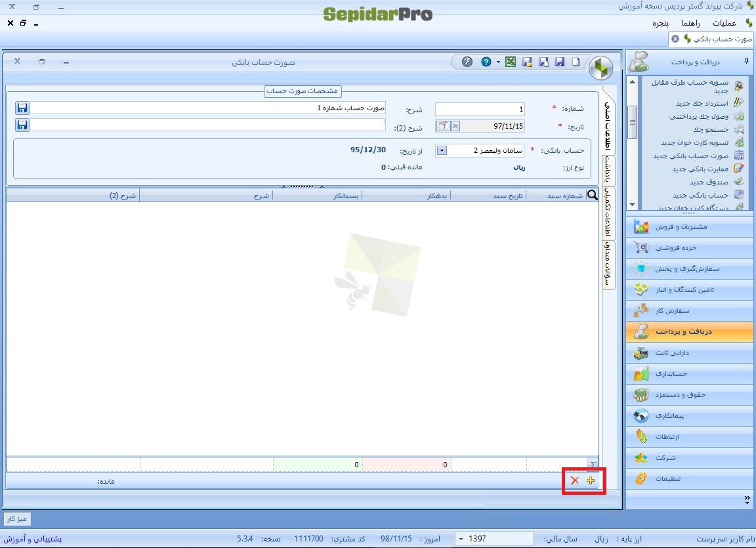Open the date picker calendar button
The image size is (756, 548).
(x=443, y=126)
